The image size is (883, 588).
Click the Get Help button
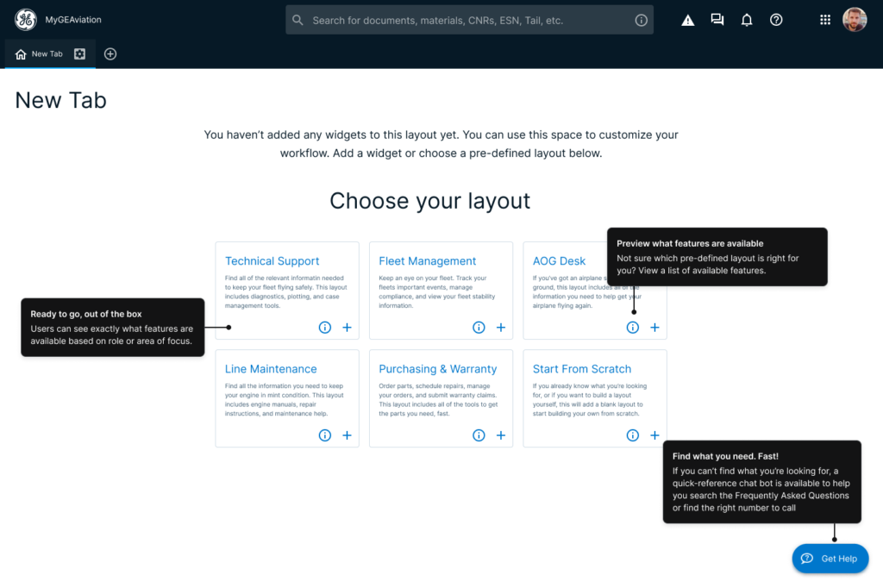pyautogui.click(x=830, y=559)
